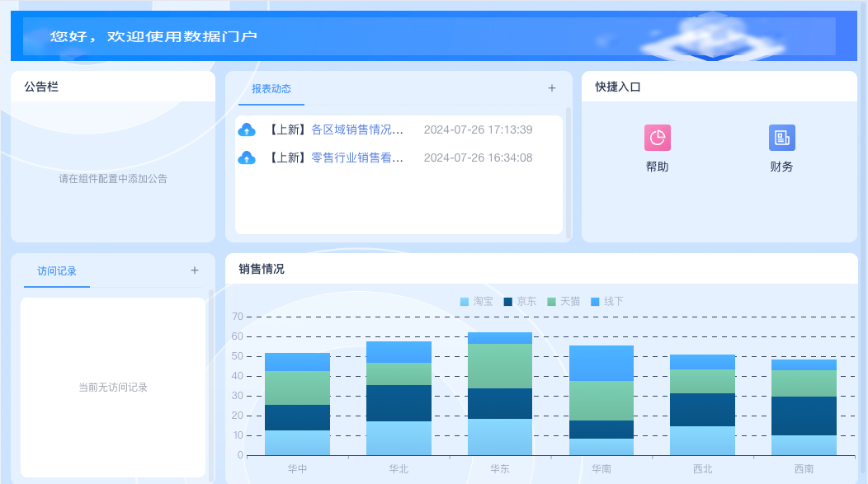Click 华中 axis label
Image resolution: width=868 pixels, height=484 pixels.
tap(297, 469)
